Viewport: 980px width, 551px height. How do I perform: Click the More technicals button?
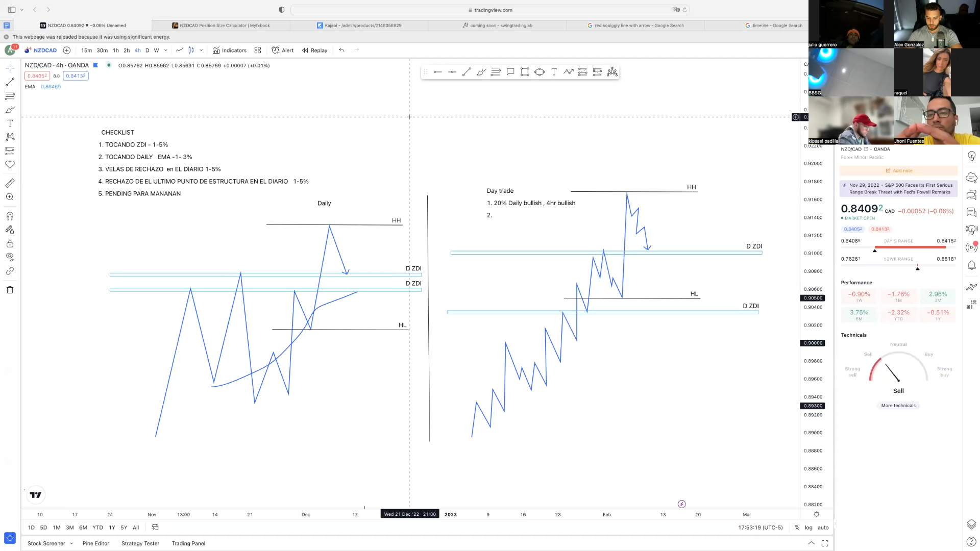898,406
